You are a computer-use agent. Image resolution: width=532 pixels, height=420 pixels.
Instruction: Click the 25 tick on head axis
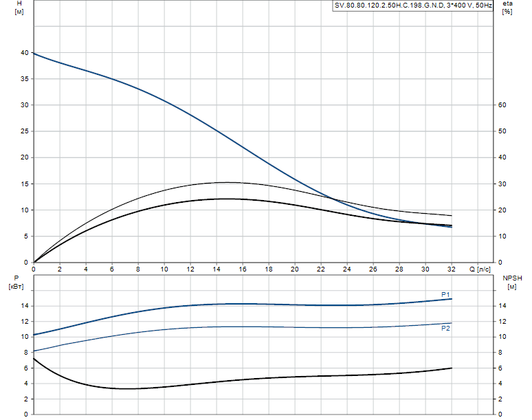pos(23,131)
